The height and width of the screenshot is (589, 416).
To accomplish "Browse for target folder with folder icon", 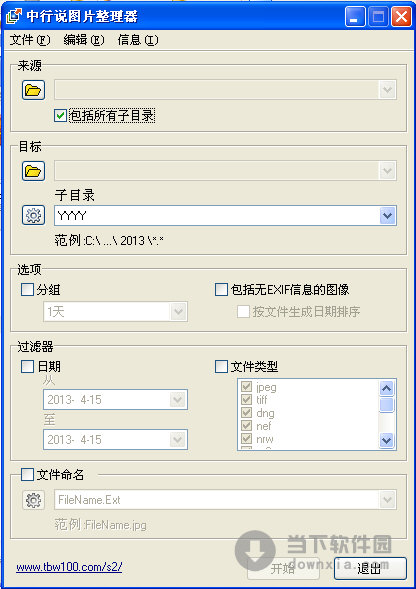I will [33, 171].
